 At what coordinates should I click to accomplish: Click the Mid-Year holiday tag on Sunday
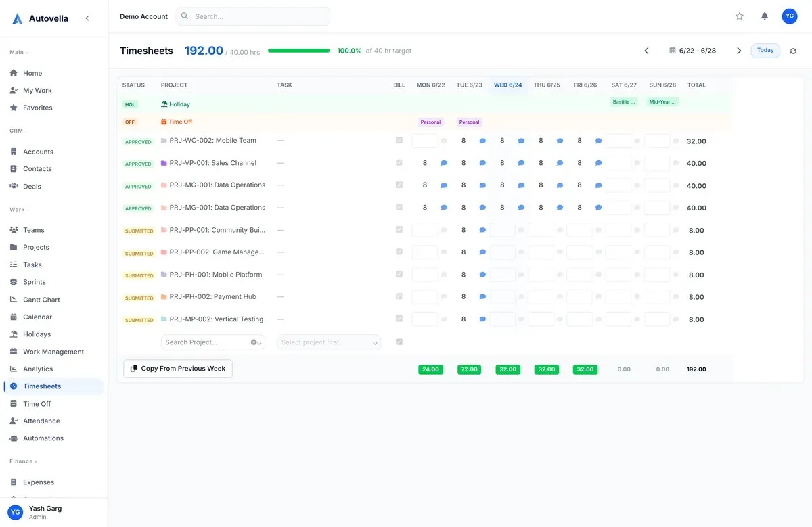pyautogui.click(x=663, y=102)
